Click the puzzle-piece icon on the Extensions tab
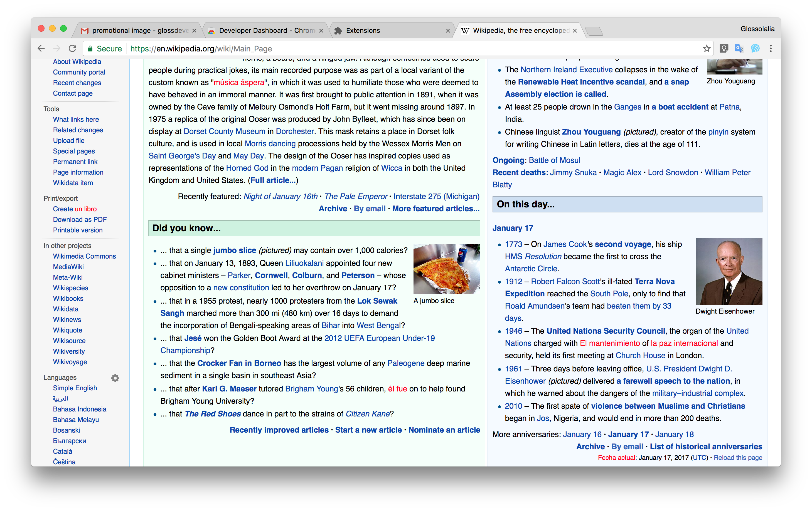The width and height of the screenshot is (812, 511). [338, 31]
